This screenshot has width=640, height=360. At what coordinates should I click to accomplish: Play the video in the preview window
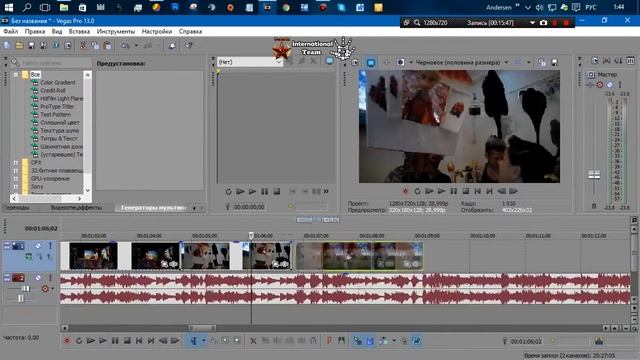[441, 191]
